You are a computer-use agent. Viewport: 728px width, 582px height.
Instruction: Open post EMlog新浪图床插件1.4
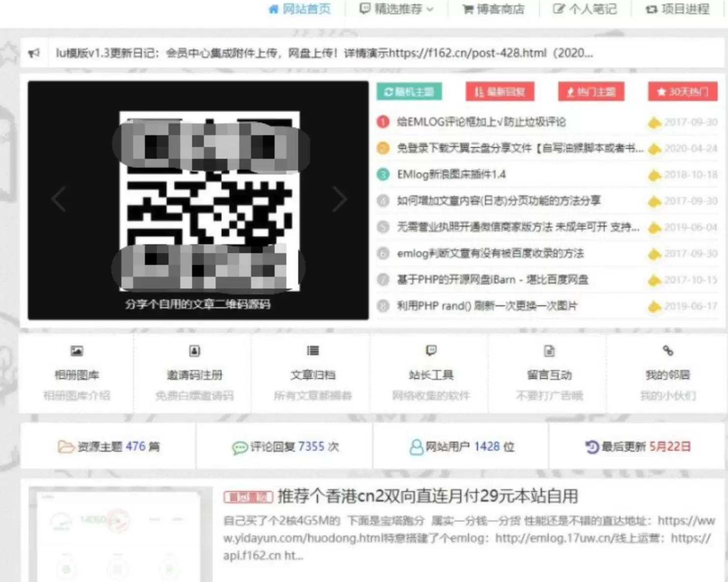pyautogui.click(x=451, y=175)
